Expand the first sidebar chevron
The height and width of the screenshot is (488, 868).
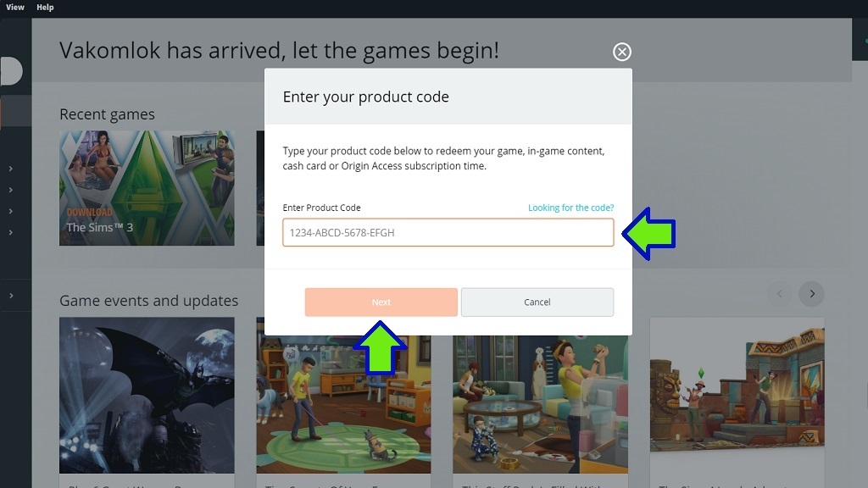pos(10,169)
